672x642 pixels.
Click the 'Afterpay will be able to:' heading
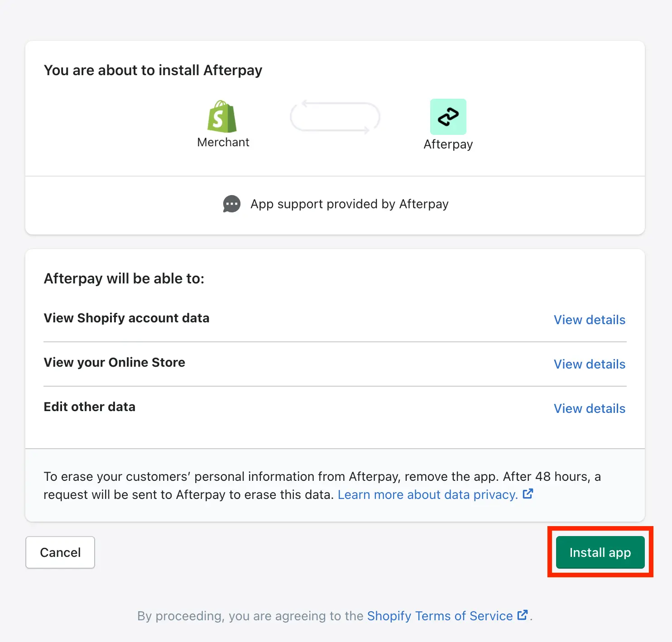coord(124,279)
